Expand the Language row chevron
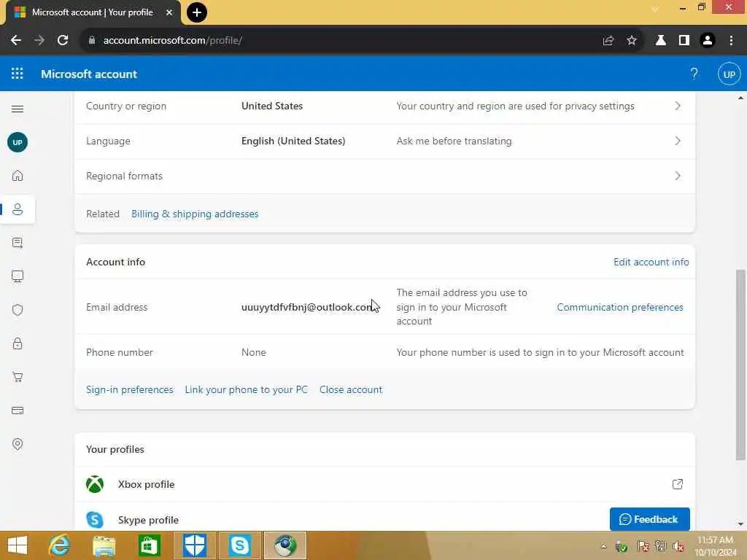Viewport: 747px width, 560px height. click(678, 141)
